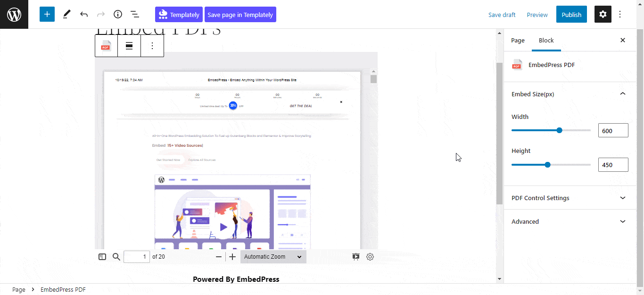Viewport: 644px width, 295px height.
Task: Undo the last change
Action: 84,14
